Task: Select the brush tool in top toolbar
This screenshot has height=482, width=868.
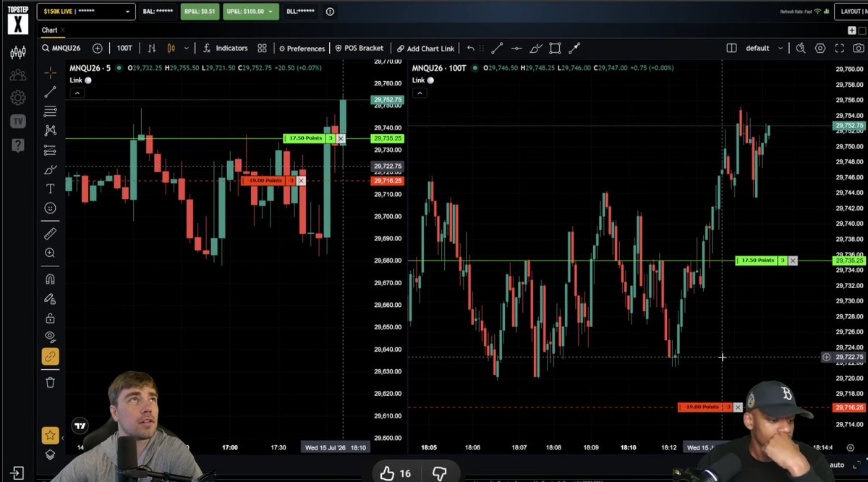Action: click(536, 48)
